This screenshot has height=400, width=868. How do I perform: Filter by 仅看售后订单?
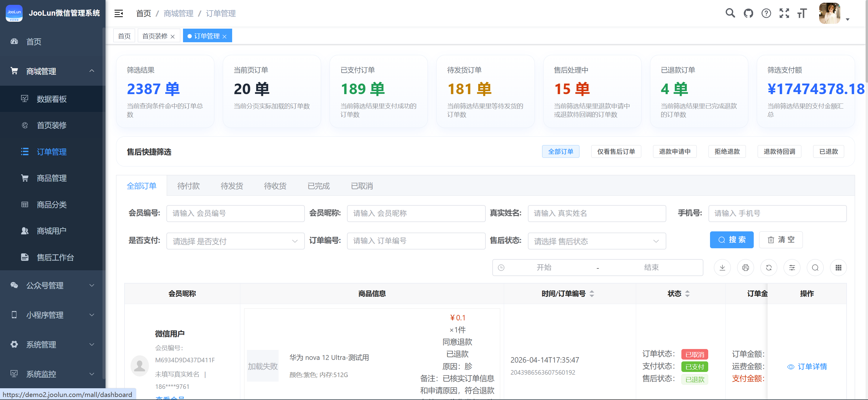pos(616,152)
